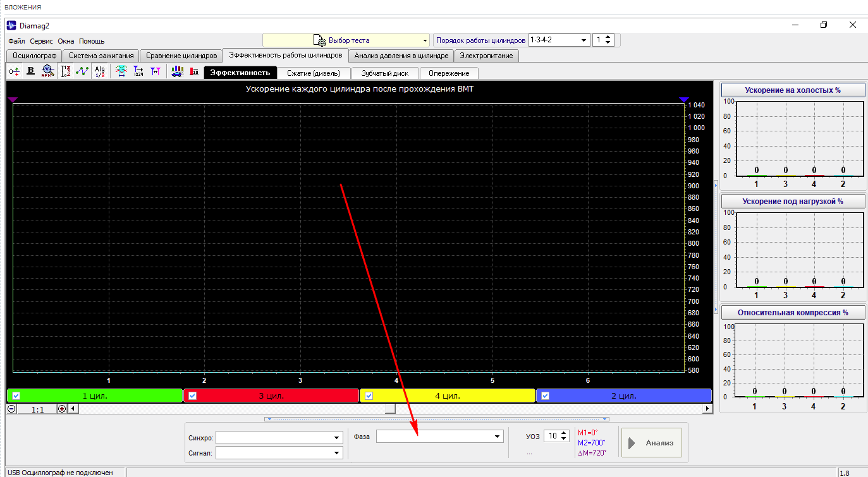The image size is (868, 477).
Task: Toggle the 2 цил. checkbox
Action: 545,396
